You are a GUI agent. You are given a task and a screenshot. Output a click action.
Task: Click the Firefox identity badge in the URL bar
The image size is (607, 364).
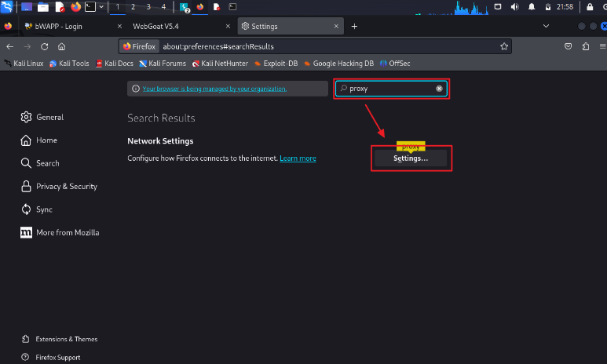click(139, 47)
